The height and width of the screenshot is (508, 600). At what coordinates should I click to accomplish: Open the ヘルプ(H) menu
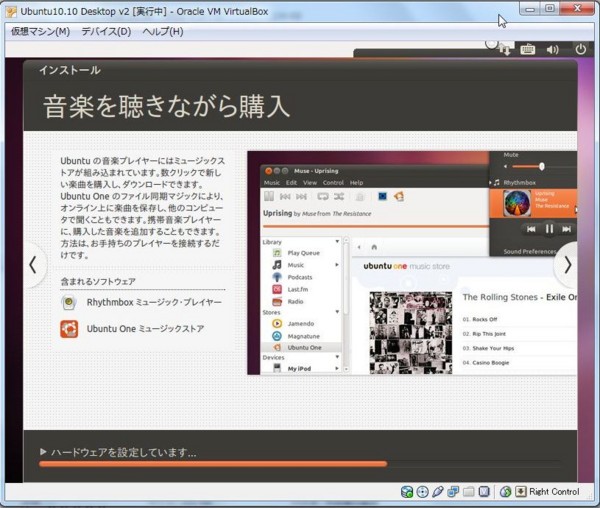[163, 31]
